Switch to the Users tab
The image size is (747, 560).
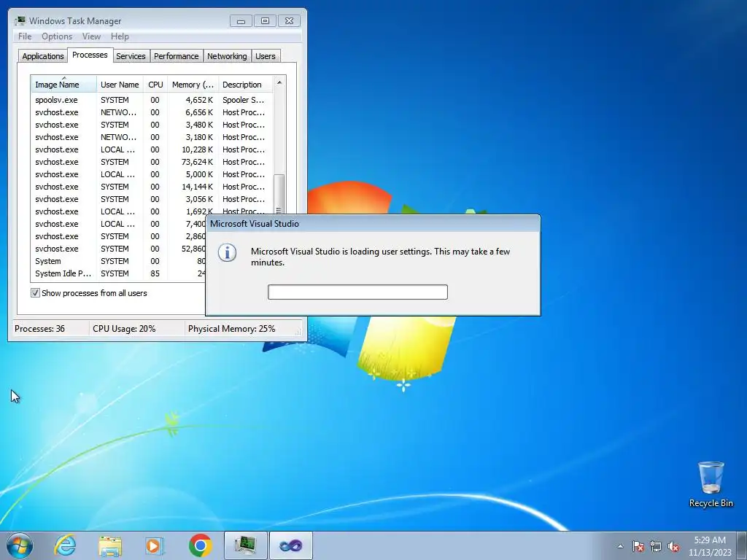[x=266, y=56]
